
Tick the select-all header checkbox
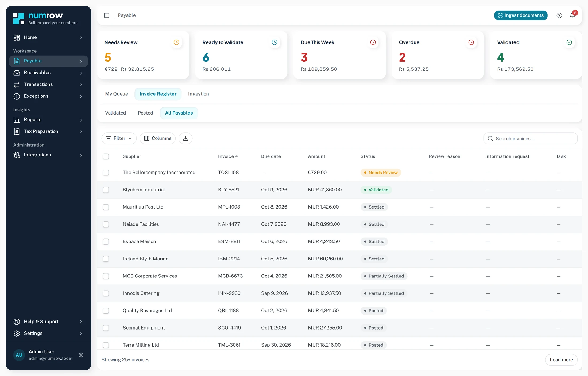pos(106,156)
